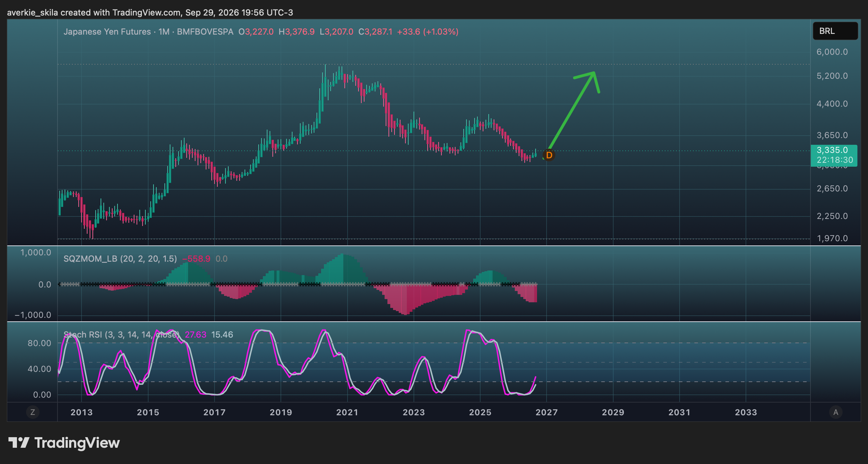
Task: Click the BRL currency button
Action: 835,31
